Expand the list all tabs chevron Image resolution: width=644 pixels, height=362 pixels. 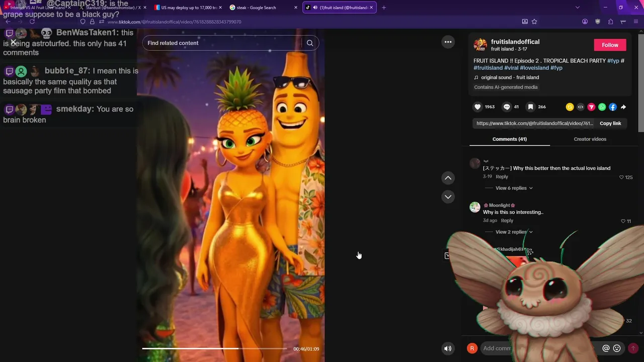[577, 8]
